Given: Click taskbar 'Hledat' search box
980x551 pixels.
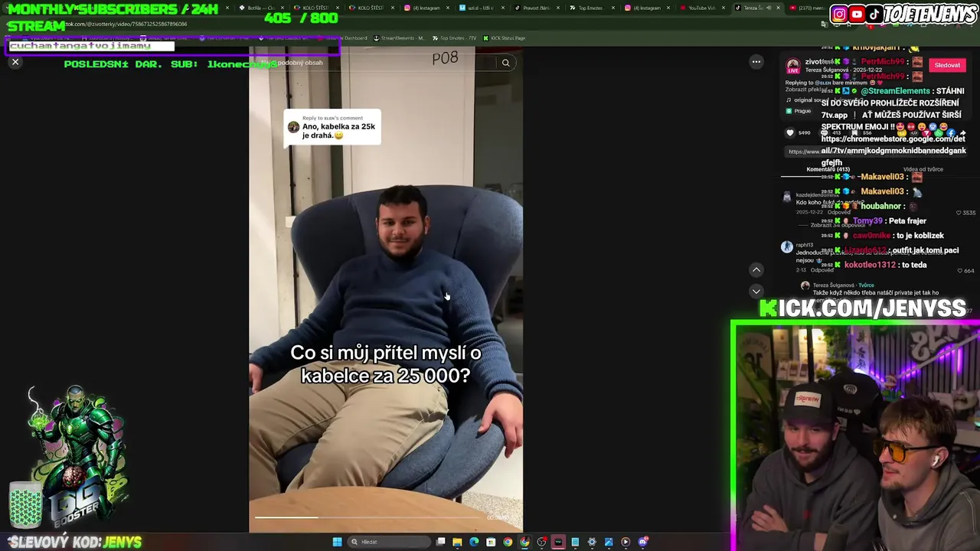Looking at the screenshot, I should pyautogui.click(x=388, y=542).
